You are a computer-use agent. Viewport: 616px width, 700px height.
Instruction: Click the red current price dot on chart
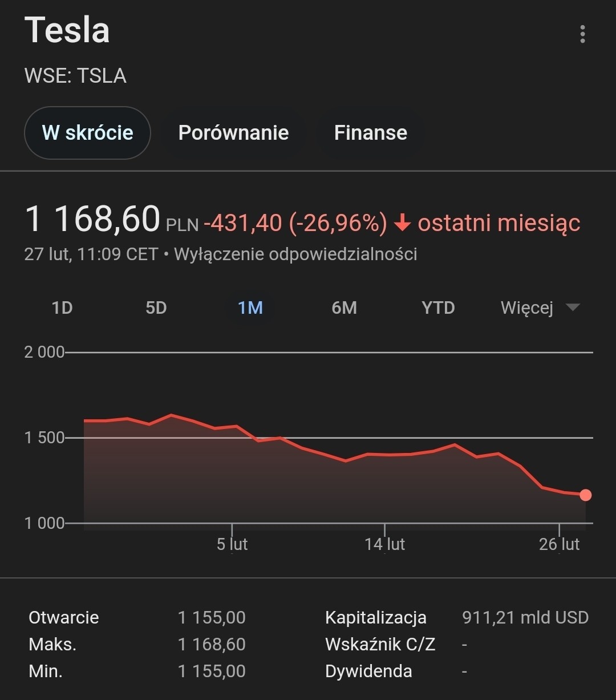(585, 495)
